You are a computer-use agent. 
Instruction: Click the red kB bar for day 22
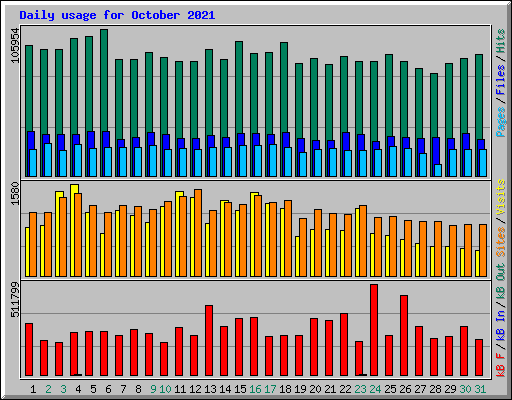344,344
